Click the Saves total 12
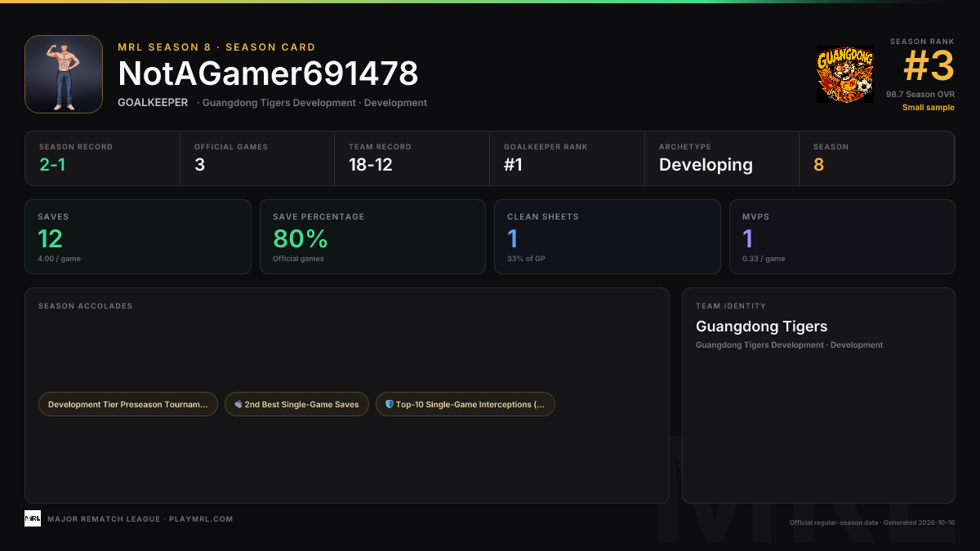 [x=50, y=239]
